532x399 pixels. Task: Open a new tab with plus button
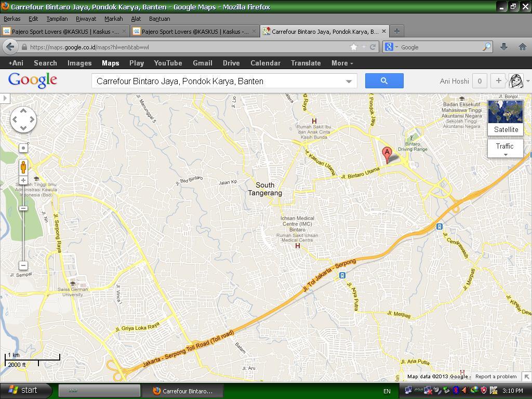coord(396,31)
